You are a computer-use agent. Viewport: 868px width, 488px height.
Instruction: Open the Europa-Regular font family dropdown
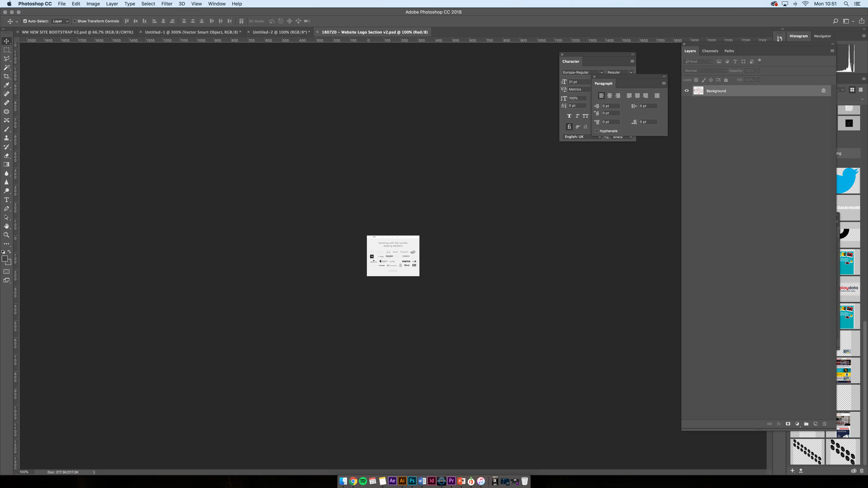click(x=601, y=72)
